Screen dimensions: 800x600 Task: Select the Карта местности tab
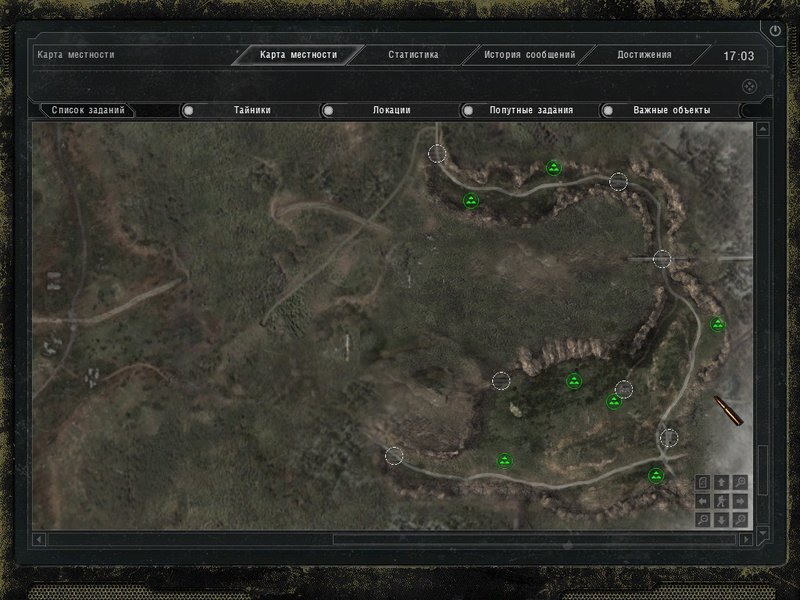(298, 55)
